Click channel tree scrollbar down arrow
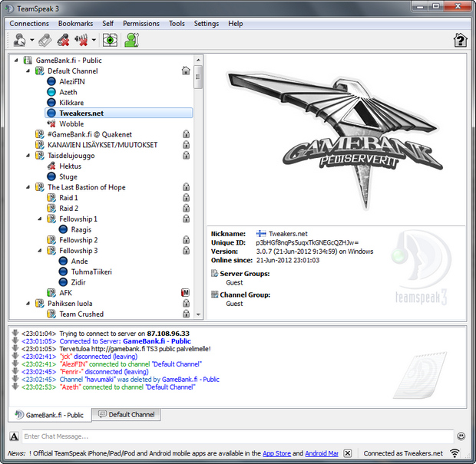The width and height of the screenshot is (476, 464). click(198, 314)
